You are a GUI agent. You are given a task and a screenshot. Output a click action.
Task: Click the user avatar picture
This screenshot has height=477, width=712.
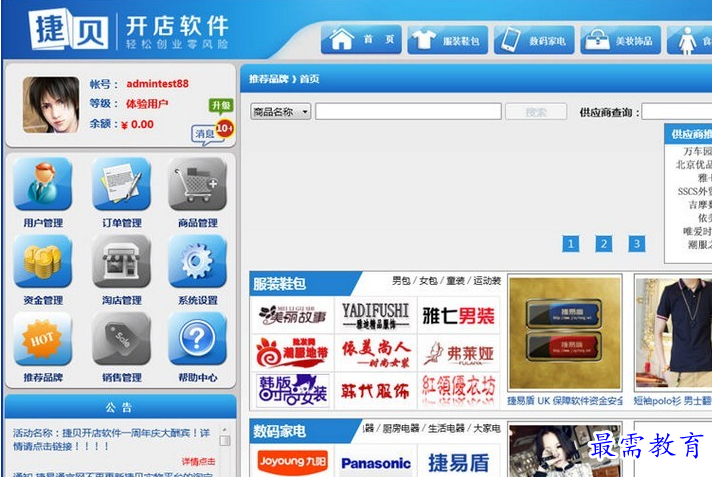51,104
